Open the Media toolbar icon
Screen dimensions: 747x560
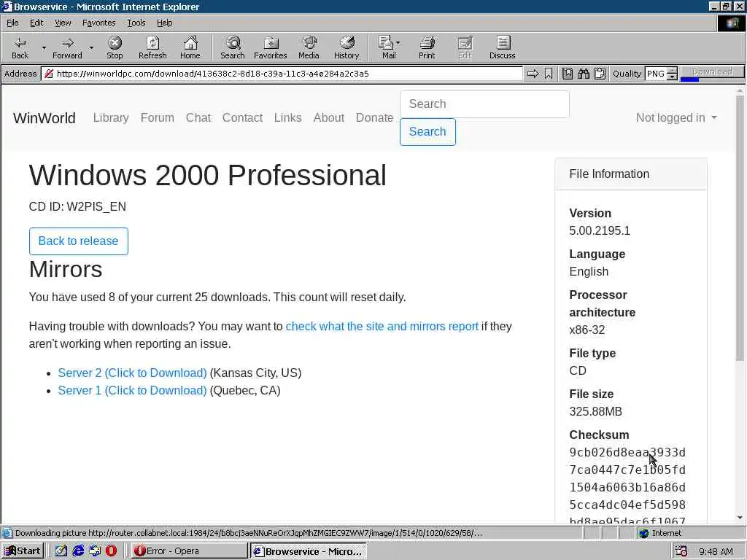309,47
